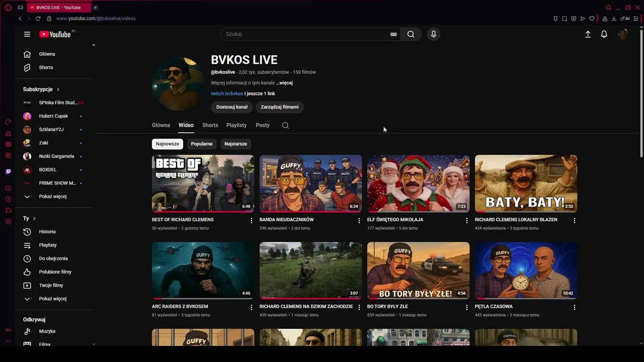Image resolution: width=644 pixels, height=362 pixels.
Task: Open the account avatar menu
Action: click(x=623, y=34)
